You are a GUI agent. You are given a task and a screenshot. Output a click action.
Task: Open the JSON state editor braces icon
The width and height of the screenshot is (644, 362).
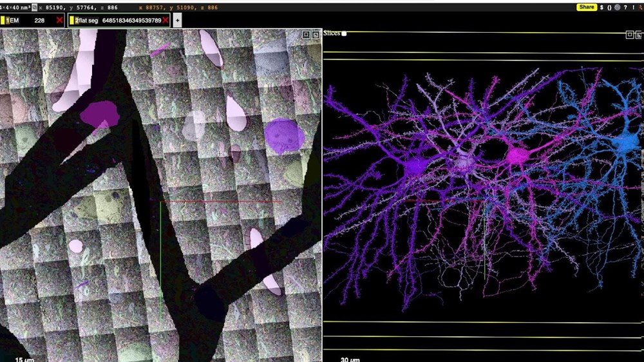pyautogui.click(x=609, y=7)
